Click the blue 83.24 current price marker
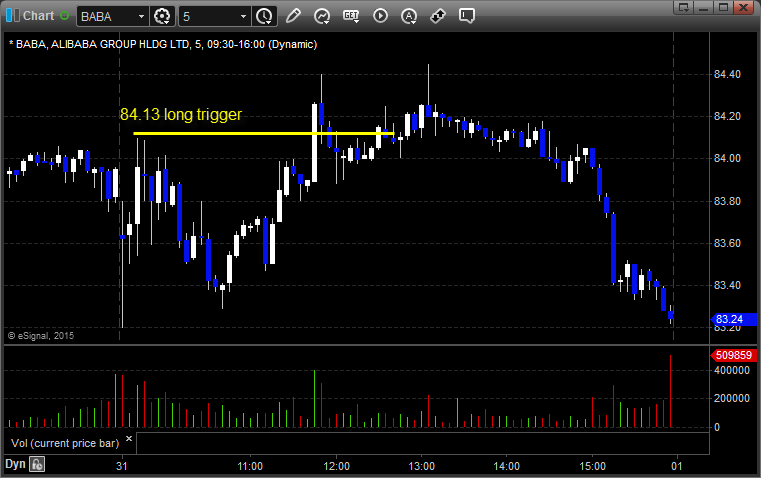The image size is (761, 478). [x=733, y=319]
